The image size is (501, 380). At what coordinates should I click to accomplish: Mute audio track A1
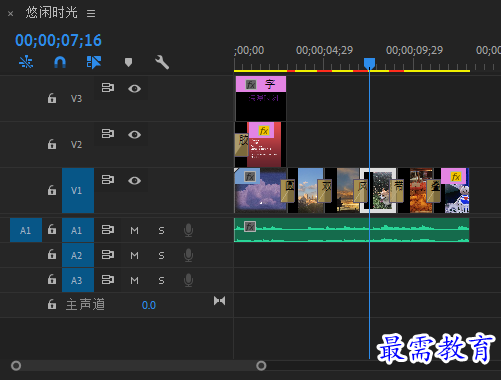pos(134,230)
